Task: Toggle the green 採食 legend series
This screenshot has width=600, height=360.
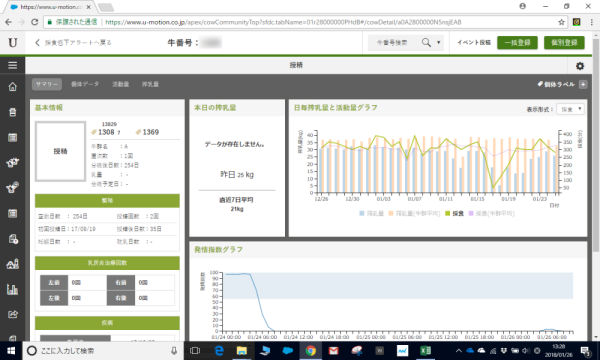Action: tap(455, 213)
